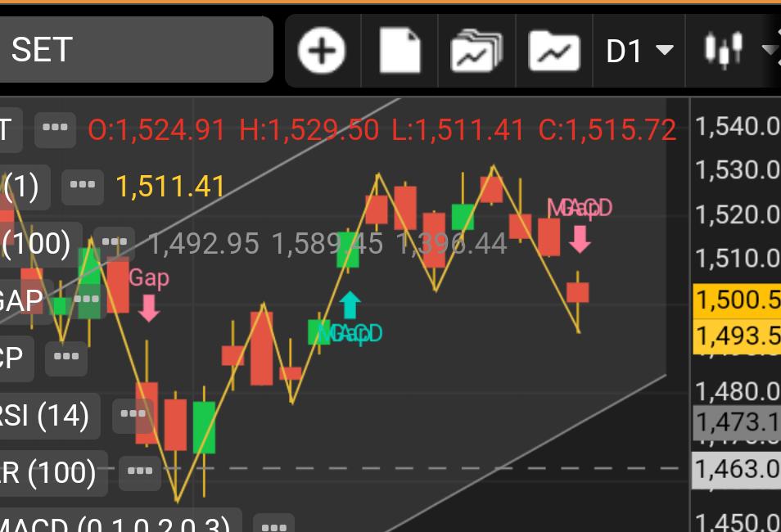
Task: Open options menu for RSI (14) indicator
Action: (133, 413)
